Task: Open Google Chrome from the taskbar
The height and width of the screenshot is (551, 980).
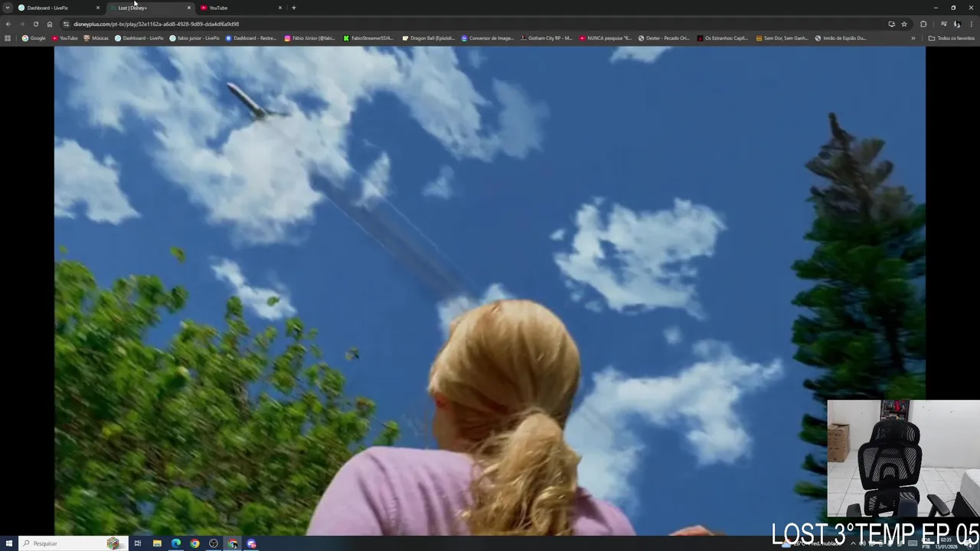Action: (x=194, y=543)
